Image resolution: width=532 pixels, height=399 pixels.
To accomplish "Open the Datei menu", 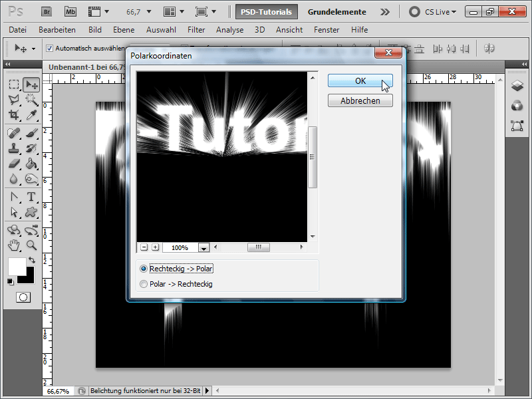I will pos(18,30).
